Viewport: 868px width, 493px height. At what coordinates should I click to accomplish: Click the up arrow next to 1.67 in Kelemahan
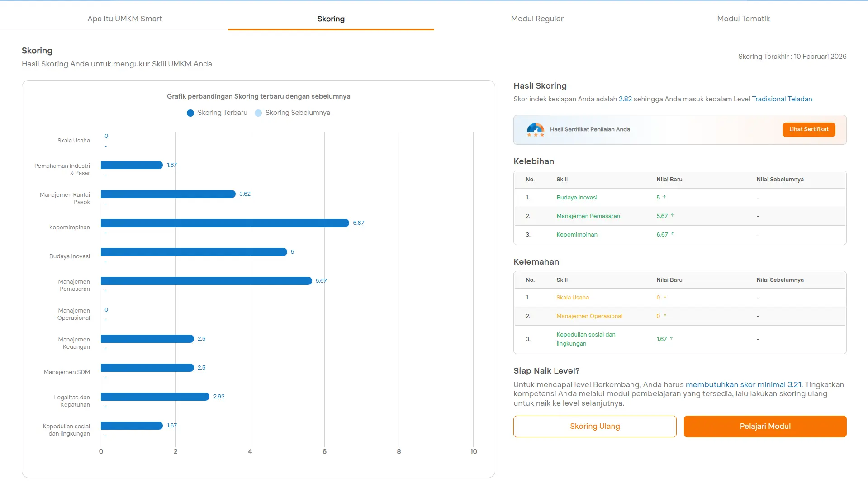(x=671, y=339)
